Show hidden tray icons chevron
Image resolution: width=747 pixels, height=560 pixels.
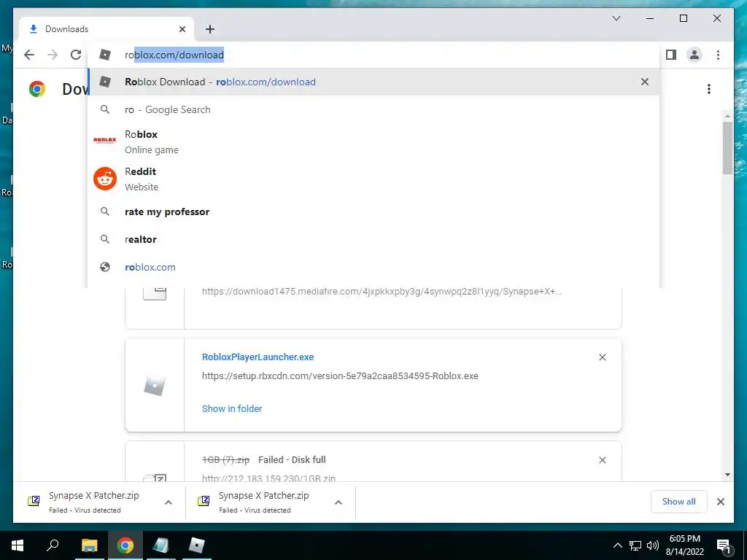pos(617,545)
